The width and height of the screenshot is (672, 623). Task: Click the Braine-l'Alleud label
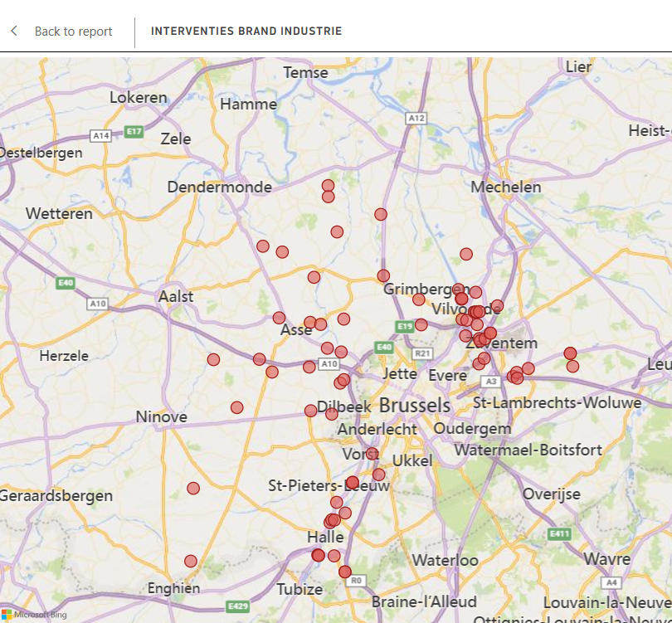pos(424,601)
